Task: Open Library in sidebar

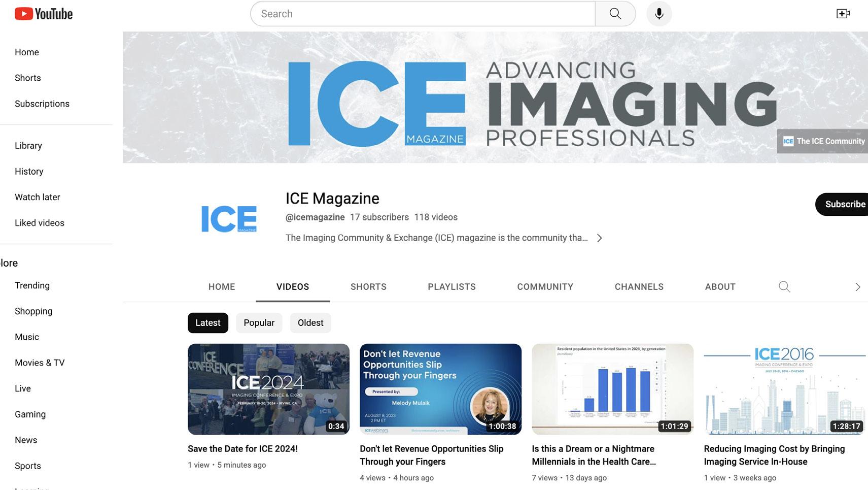Action: 28,146
